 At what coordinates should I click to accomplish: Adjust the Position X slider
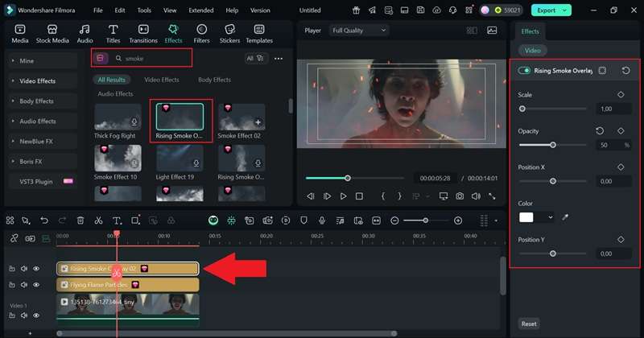pyautogui.click(x=553, y=181)
